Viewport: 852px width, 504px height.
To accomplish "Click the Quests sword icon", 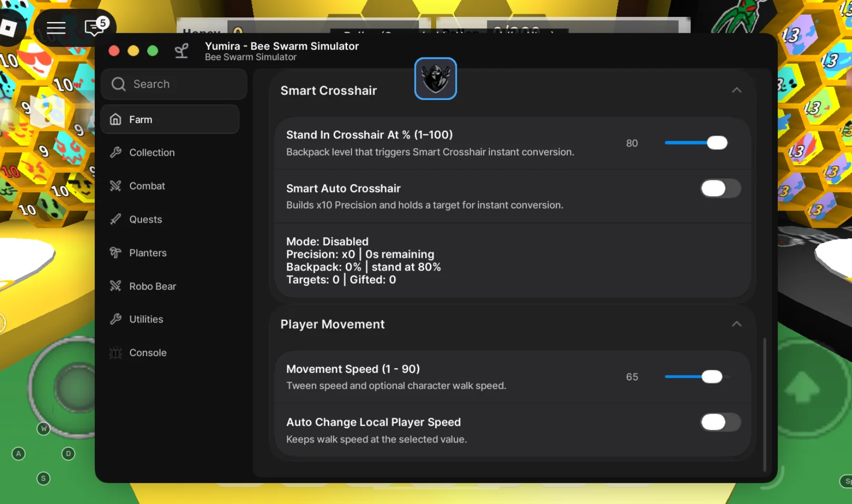I will (115, 219).
